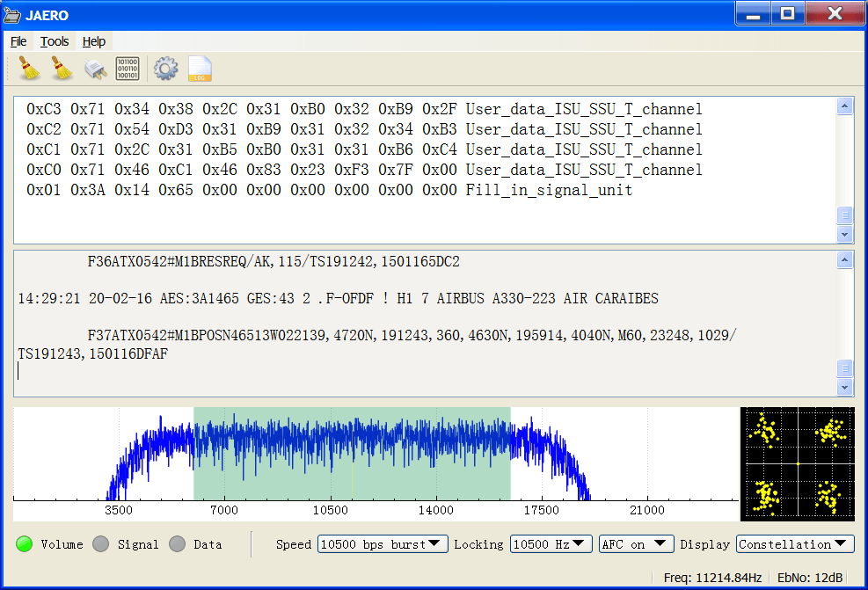
Task: Click the 10500 label on spectrum axis
Action: click(330, 510)
